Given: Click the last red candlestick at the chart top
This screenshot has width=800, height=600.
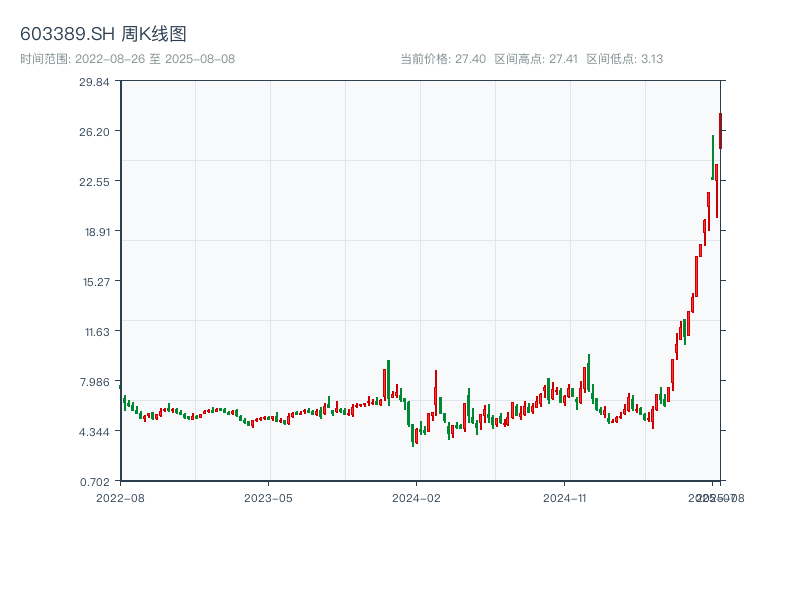Looking at the screenshot, I should (720, 131).
